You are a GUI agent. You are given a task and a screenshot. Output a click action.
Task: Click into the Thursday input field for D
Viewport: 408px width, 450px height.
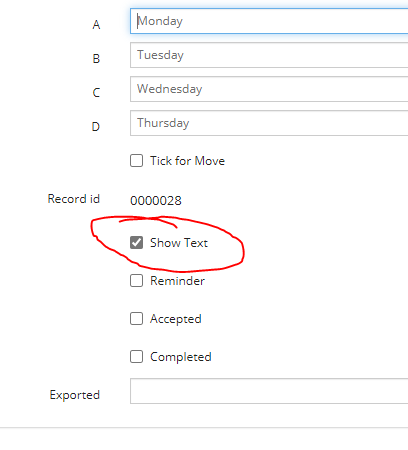(269, 123)
